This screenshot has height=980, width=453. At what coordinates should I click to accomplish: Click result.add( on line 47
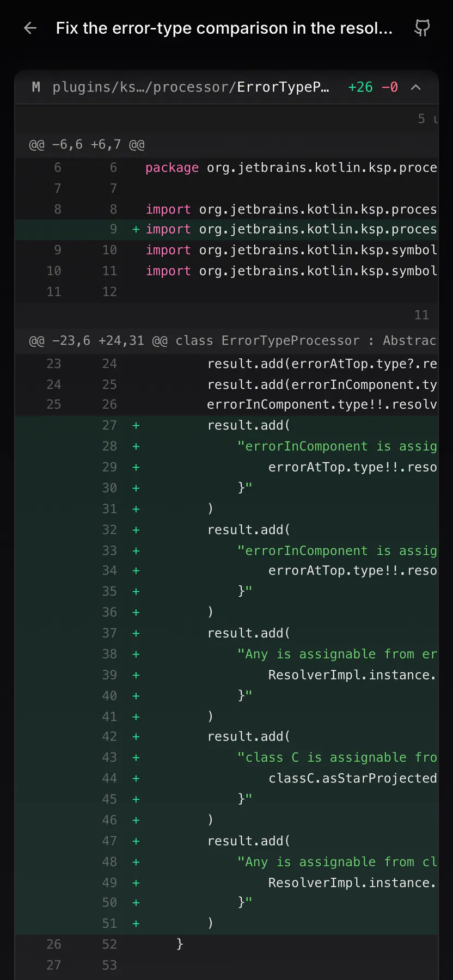pos(249,841)
